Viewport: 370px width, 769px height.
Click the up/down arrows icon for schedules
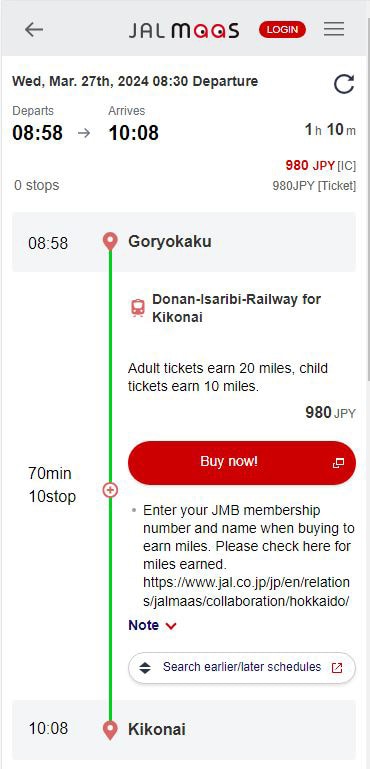point(145,668)
